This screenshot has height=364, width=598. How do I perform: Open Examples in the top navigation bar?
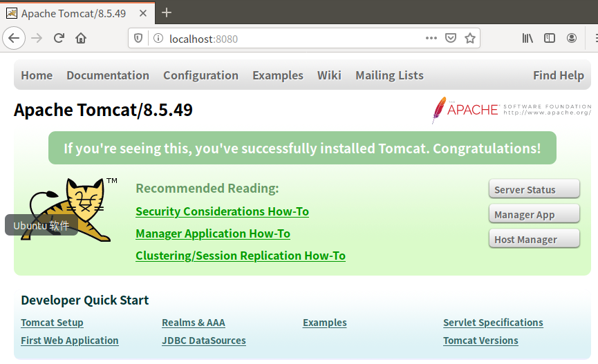pos(278,75)
